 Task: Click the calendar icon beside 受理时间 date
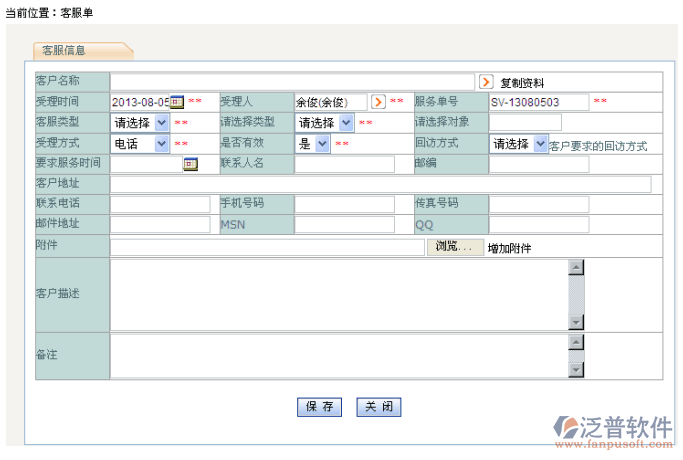pyautogui.click(x=177, y=102)
